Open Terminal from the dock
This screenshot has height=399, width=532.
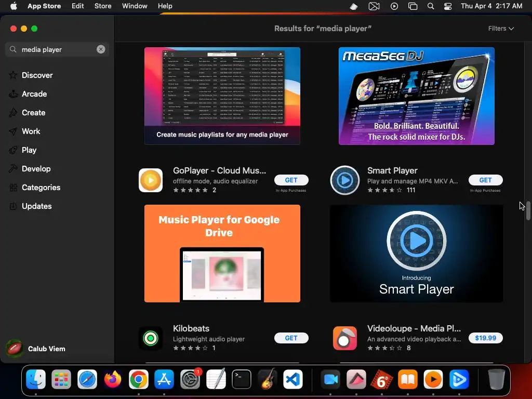click(241, 379)
